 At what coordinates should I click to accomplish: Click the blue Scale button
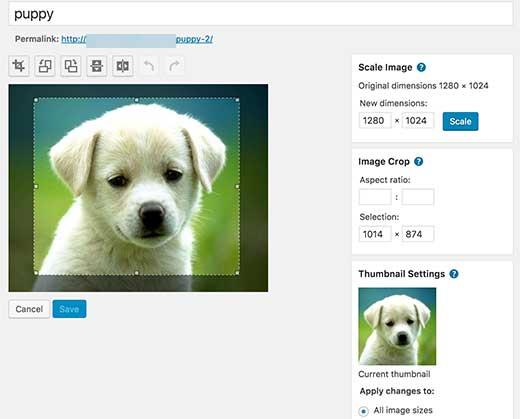coord(460,121)
